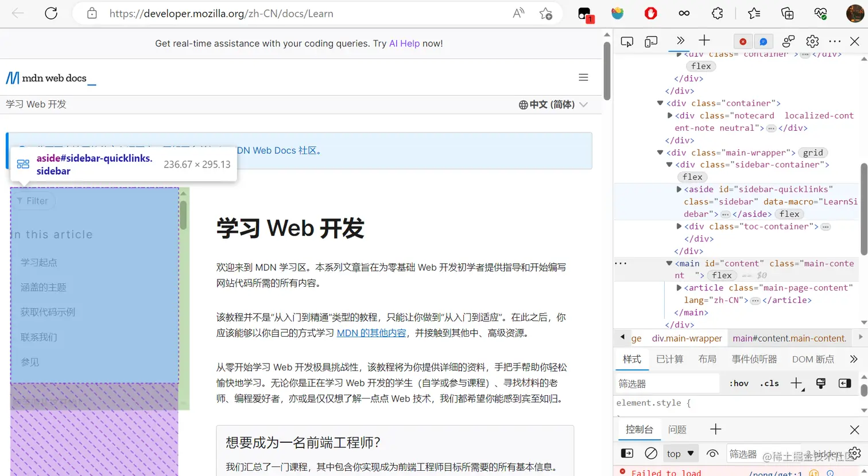Jump to 获取代码示例 in the sidebar
The image size is (868, 476).
48,312
